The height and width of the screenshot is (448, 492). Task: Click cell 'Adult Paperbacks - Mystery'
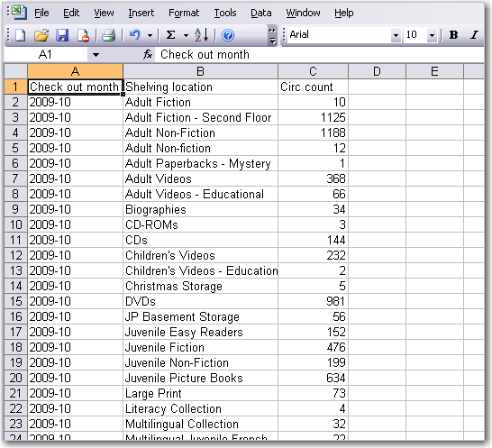[200, 163]
